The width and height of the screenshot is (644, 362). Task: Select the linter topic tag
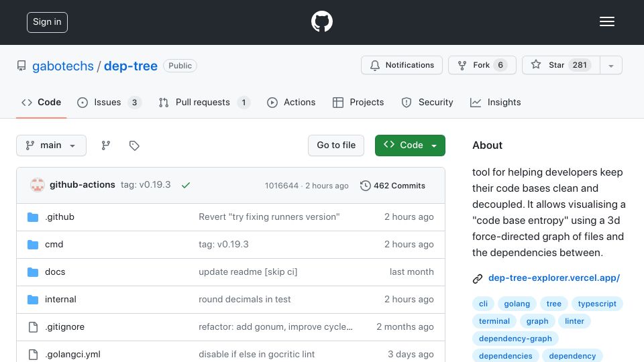pyautogui.click(x=574, y=321)
